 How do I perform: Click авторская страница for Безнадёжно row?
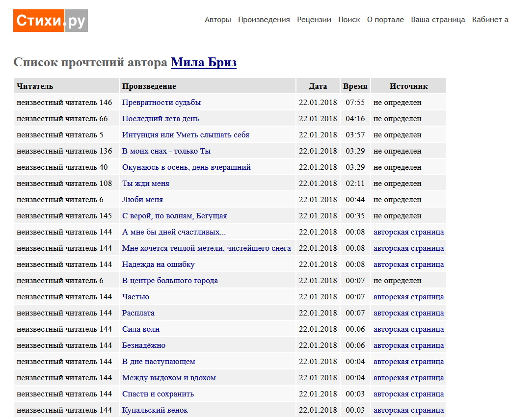tap(408, 345)
